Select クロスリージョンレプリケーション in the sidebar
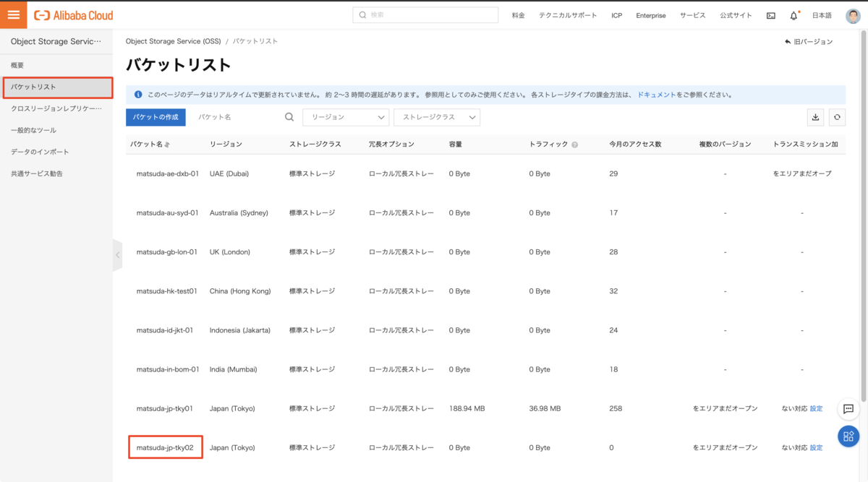Screen dimensions: 868x482 [x=56, y=108]
